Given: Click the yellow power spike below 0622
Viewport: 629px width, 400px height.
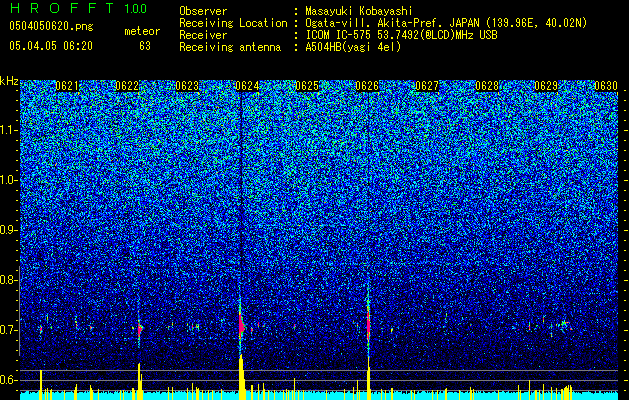Looking at the screenshot, I should point(140,381).
